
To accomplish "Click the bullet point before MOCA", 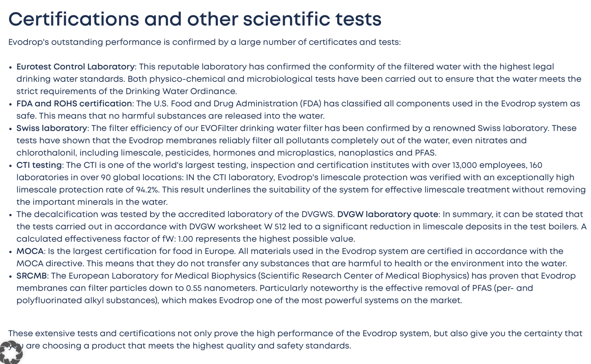I will (x=10, y=252).
